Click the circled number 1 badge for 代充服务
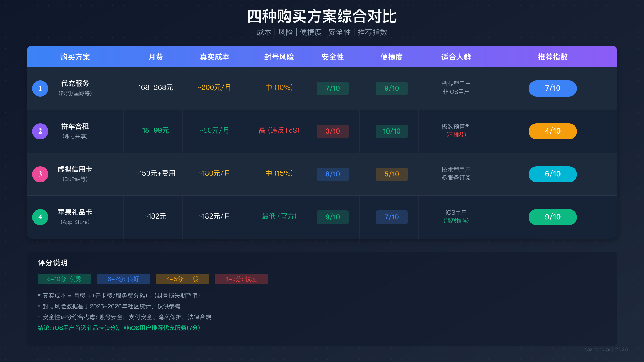644x362 pixels. click(x=40, y=88)
